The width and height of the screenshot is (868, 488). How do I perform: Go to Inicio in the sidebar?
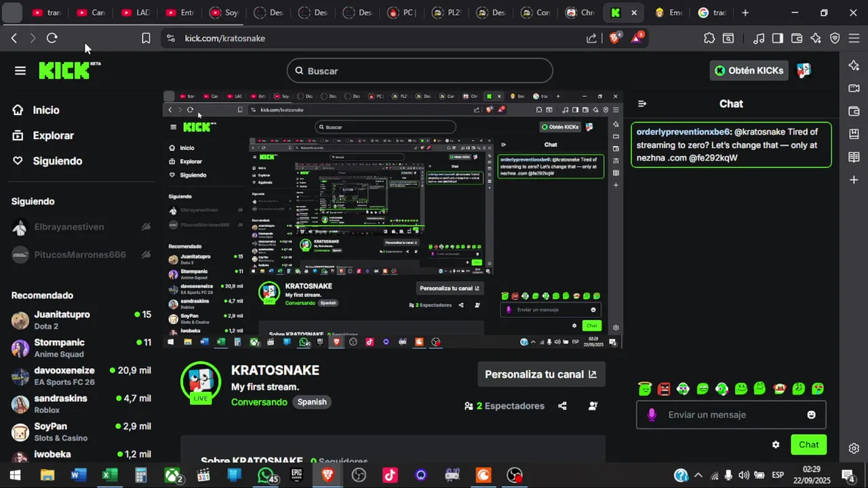click(37, 110)
